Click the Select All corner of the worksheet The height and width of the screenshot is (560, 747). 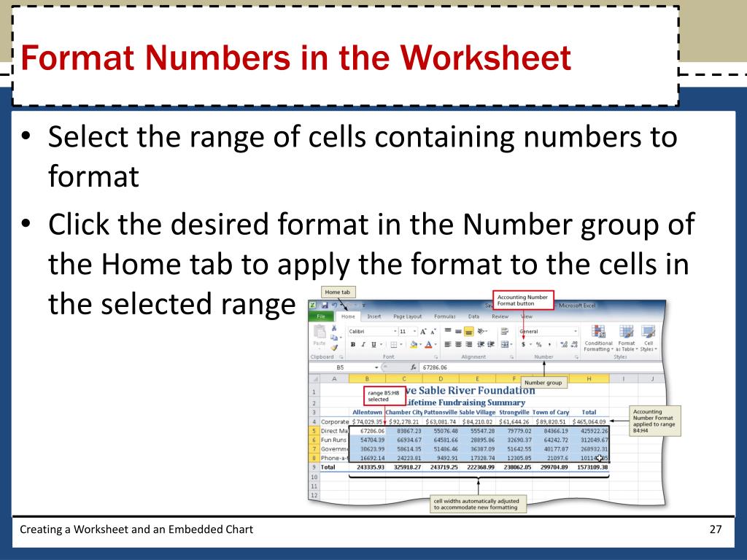pos(314,378)
